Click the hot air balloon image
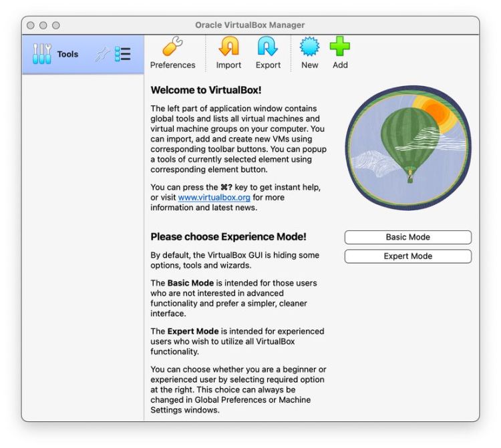501x448 pixels. pos(408,148)
